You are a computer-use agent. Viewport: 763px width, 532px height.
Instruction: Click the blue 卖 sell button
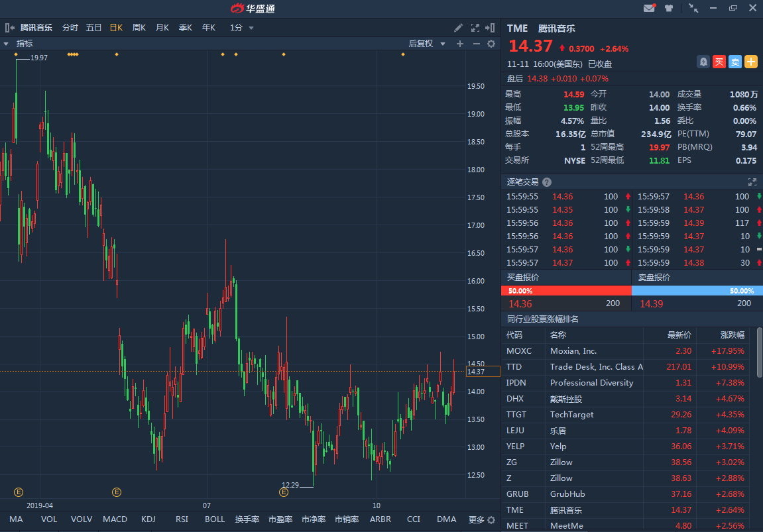735,62
